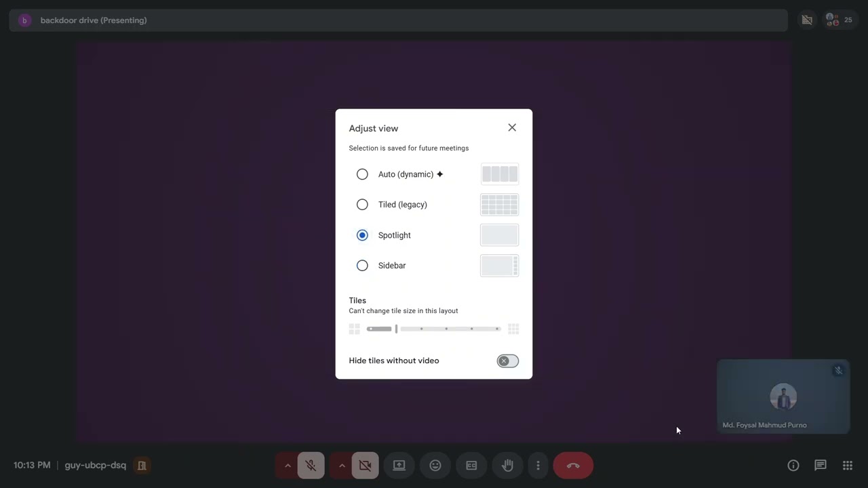Image resolution: width=868 pixels, height=488 pixels.
Task: Click the Spotlight option label
Action: [395, 235]
